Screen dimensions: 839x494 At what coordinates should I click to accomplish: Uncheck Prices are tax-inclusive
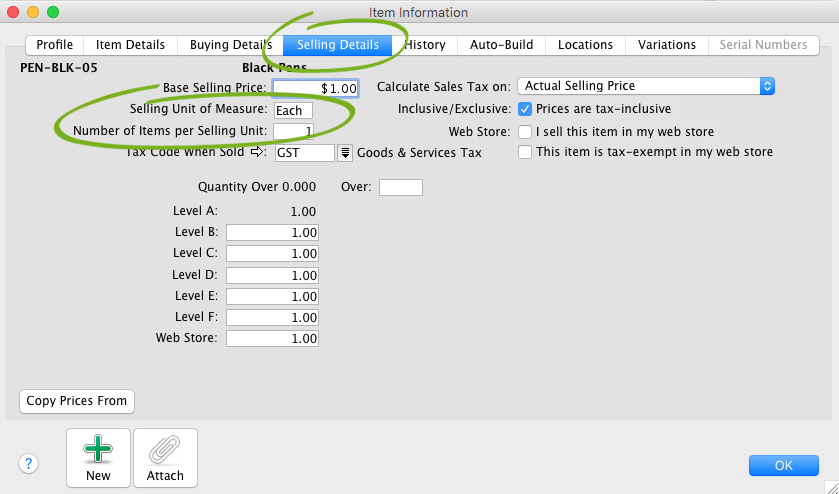(x=525, y=109)
